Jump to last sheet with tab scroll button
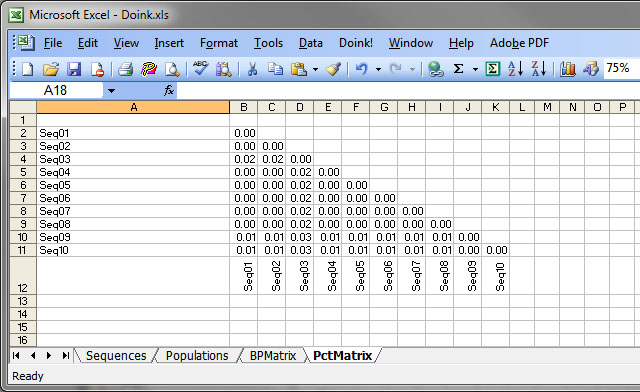This screenshot has height=392, width=640. click(65, 356)
